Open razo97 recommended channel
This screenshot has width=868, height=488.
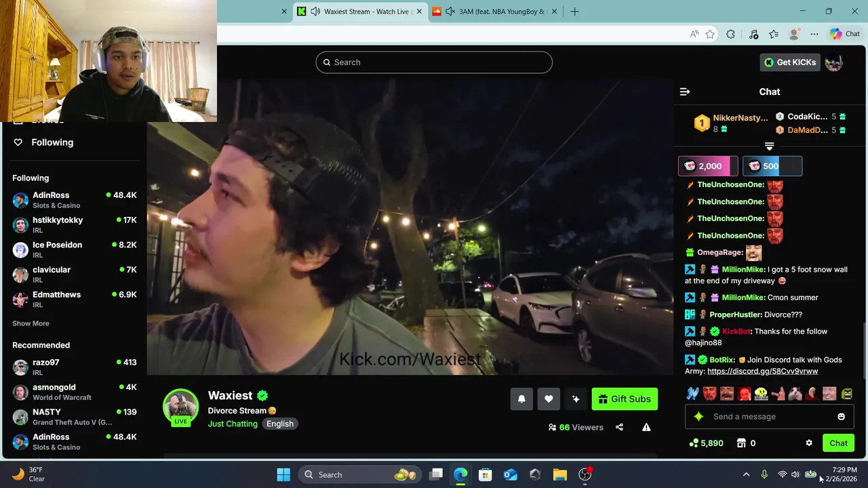(x=75, y=367)
